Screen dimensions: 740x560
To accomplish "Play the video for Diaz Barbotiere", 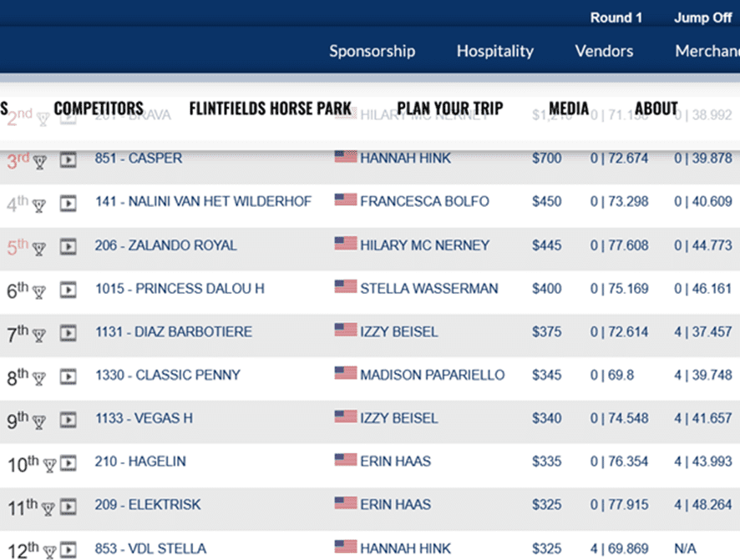I will tap(68, 333).
